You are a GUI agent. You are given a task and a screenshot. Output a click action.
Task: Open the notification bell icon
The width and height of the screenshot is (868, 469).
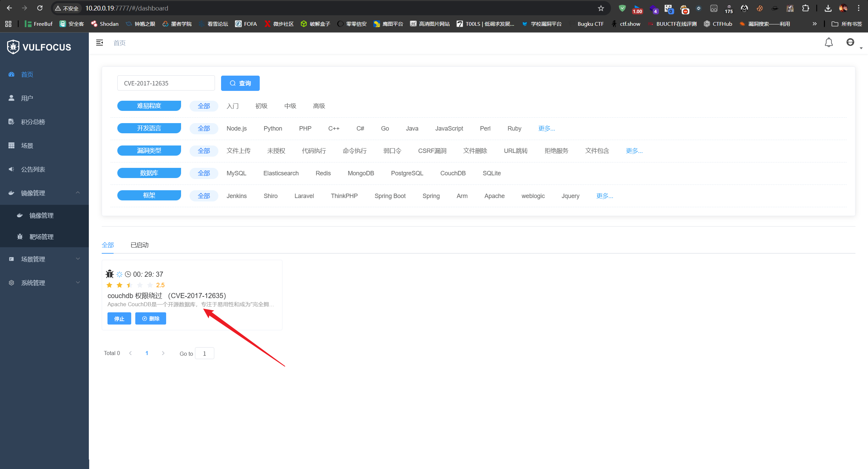(828, 43)
